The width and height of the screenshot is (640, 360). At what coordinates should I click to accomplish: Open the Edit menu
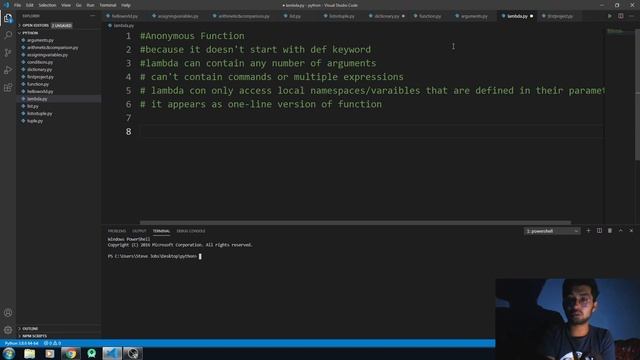[29, 5]
